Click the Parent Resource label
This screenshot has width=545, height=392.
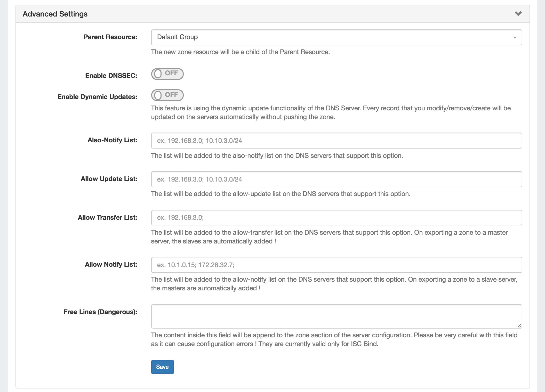110,37
